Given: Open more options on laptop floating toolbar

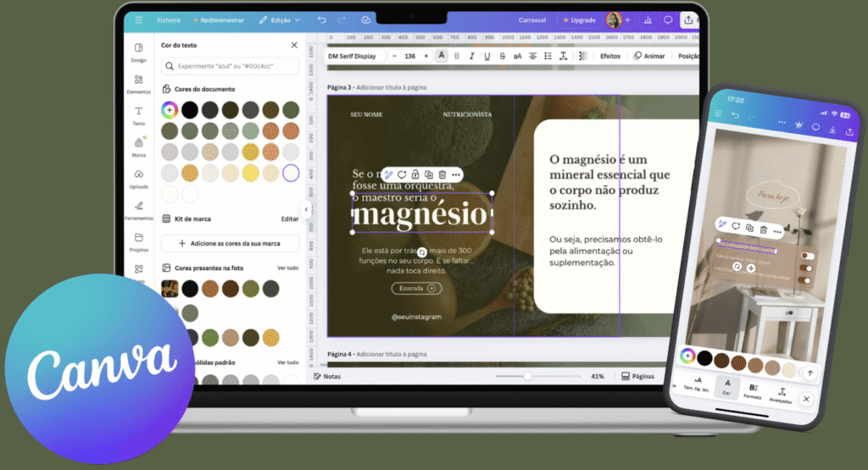Looking at the screenshot, I should [x=455, y=174].
